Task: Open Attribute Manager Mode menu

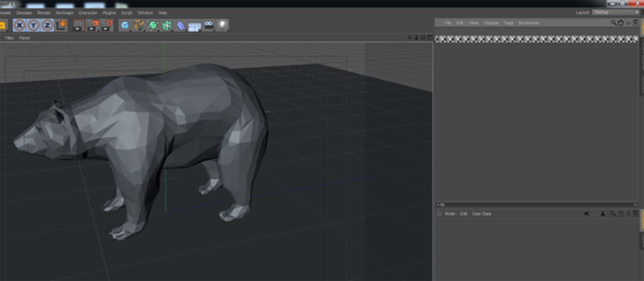Action: pyautogui.click(x=450, y=214)
